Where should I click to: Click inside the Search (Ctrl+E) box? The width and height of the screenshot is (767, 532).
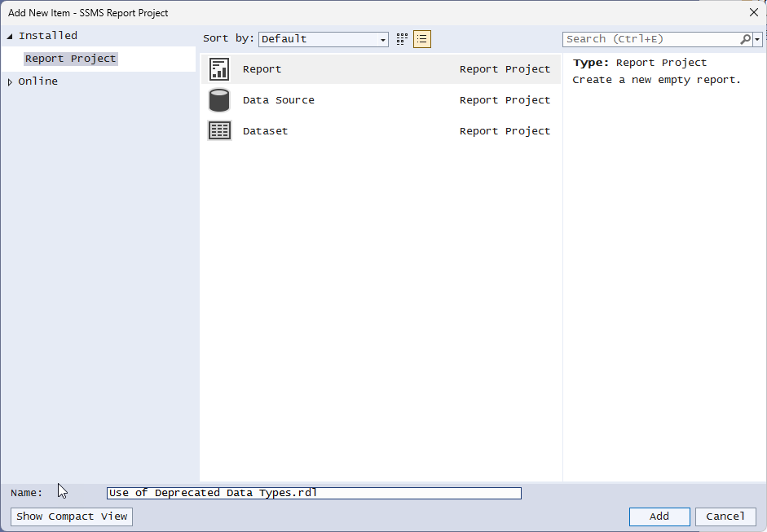(650, 39)
